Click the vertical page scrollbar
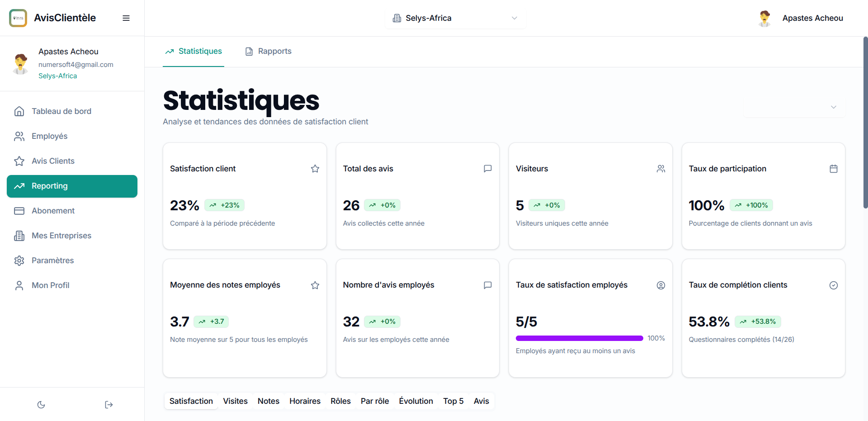This screenshot has width=868, height=421. (865, 122)
